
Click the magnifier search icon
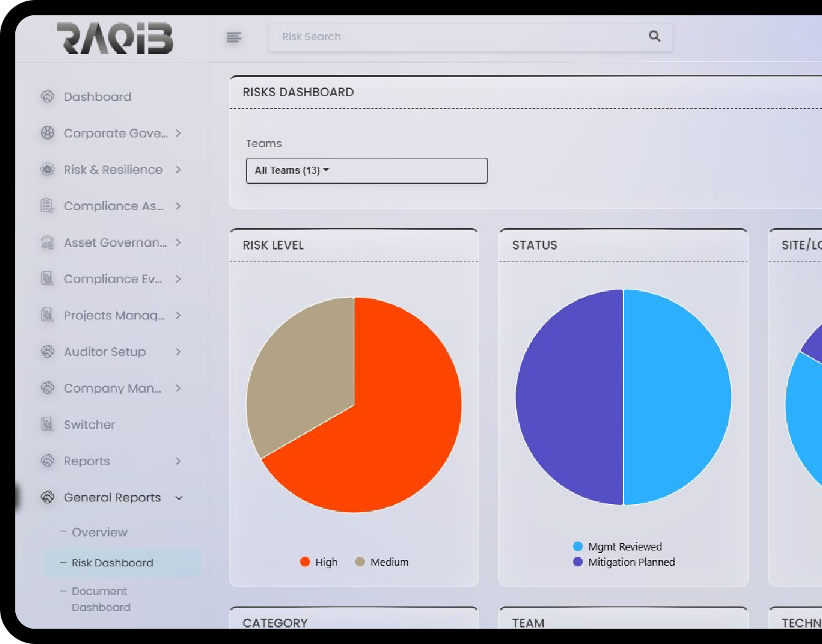pos(654,36)
